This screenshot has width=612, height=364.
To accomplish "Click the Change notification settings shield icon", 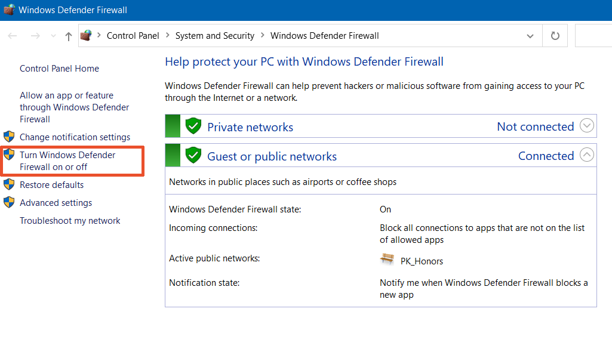I will coord(9,137).
